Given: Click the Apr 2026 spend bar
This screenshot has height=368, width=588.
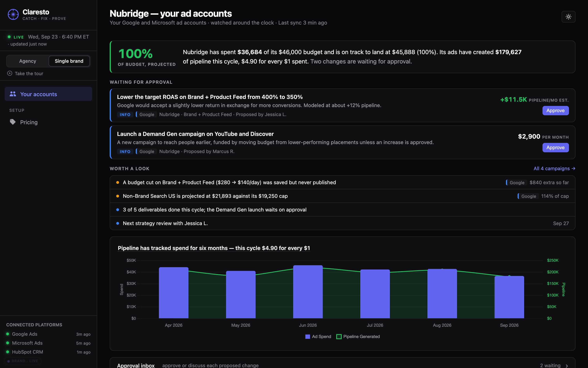Looking at the screenshot, I should pyautogui.click(x=173, y=292).
